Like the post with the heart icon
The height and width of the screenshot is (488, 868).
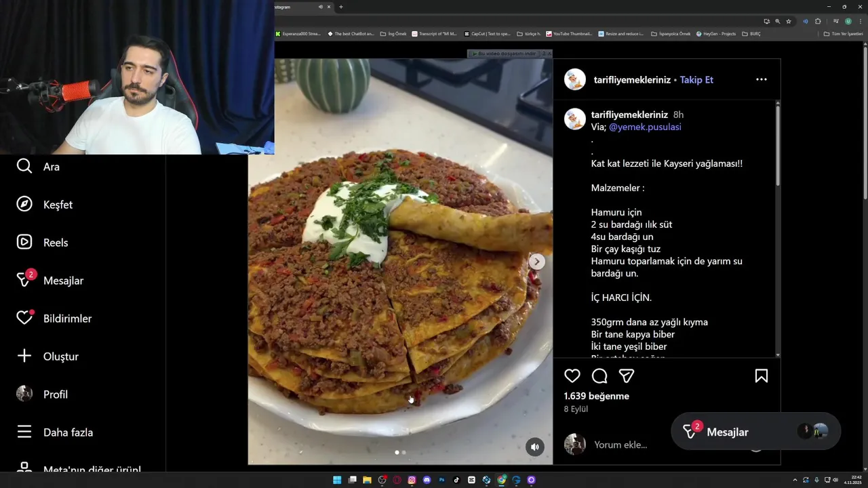pyautogui.click(x=572, y=376)
